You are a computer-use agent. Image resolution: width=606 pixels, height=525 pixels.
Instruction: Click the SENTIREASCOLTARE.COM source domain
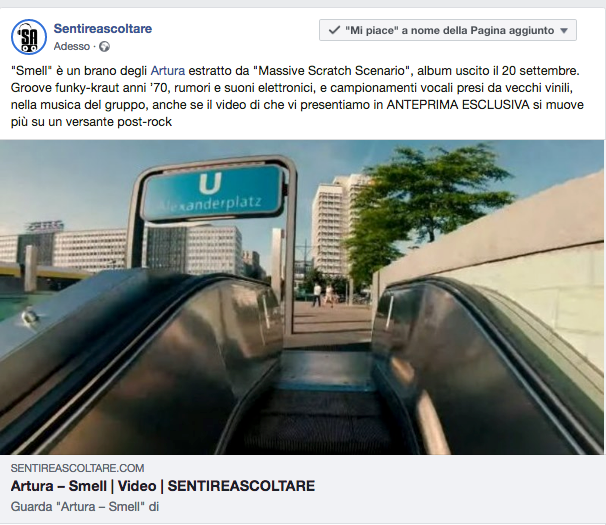[x=77, y=468]
